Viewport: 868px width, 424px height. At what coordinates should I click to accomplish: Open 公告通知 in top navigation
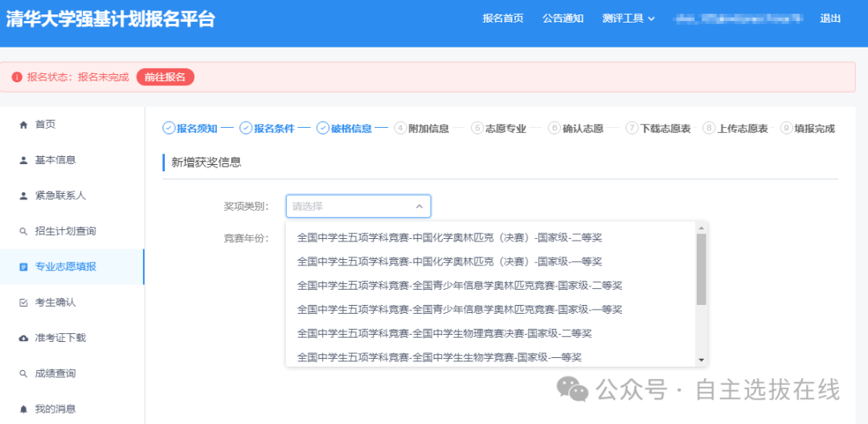(563, 19)
